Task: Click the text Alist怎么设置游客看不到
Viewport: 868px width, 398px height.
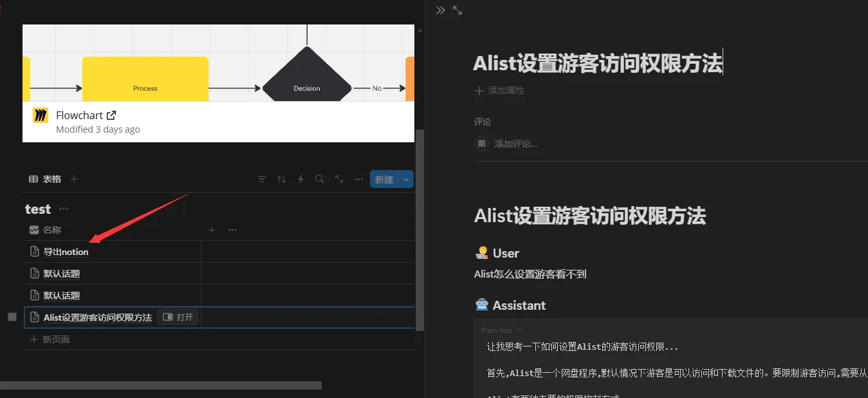Action: (530, 274)
